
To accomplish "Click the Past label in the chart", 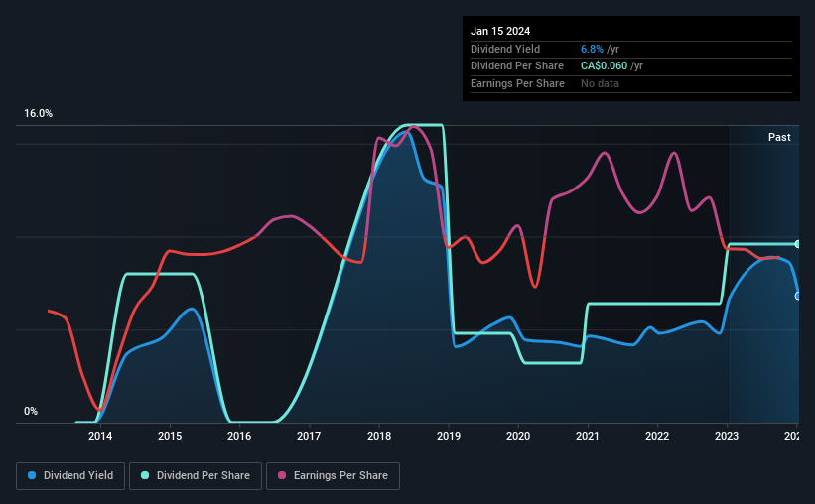I will pyautogui.click(x=779, y=137).
